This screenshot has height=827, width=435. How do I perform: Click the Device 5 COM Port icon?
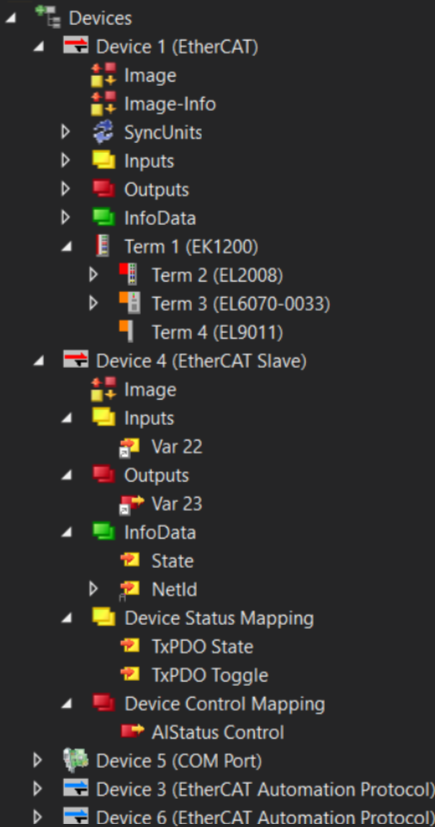pyautogui.click(x=75, y=761)
